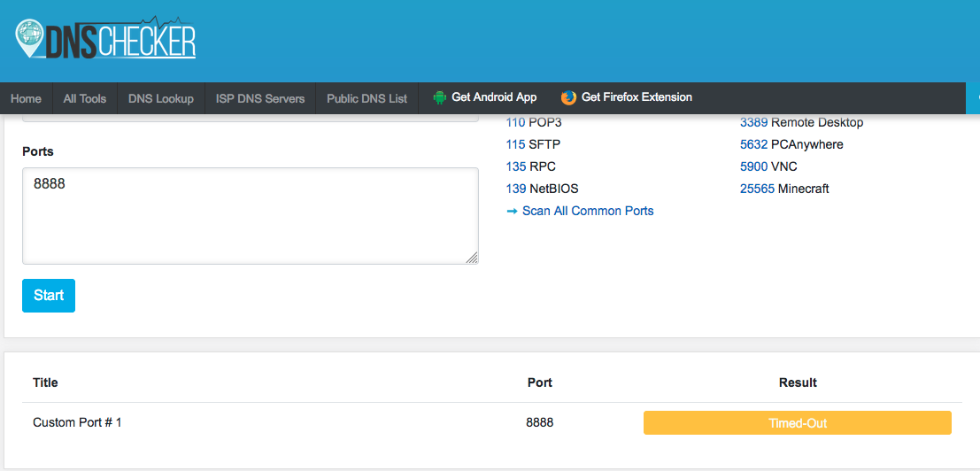
Task: Select port 115 SFTP
Action: [533, 144]
